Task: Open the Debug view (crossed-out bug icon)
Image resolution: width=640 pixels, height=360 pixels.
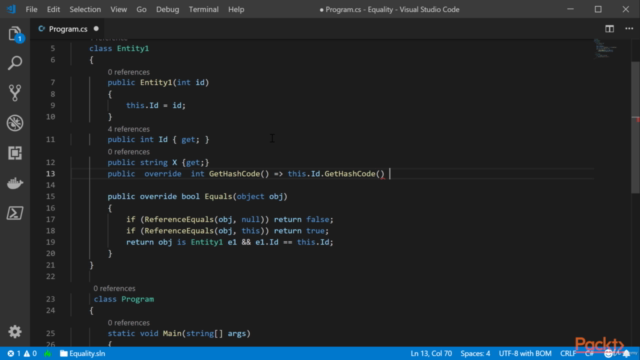Action: [x=15, y=123]
